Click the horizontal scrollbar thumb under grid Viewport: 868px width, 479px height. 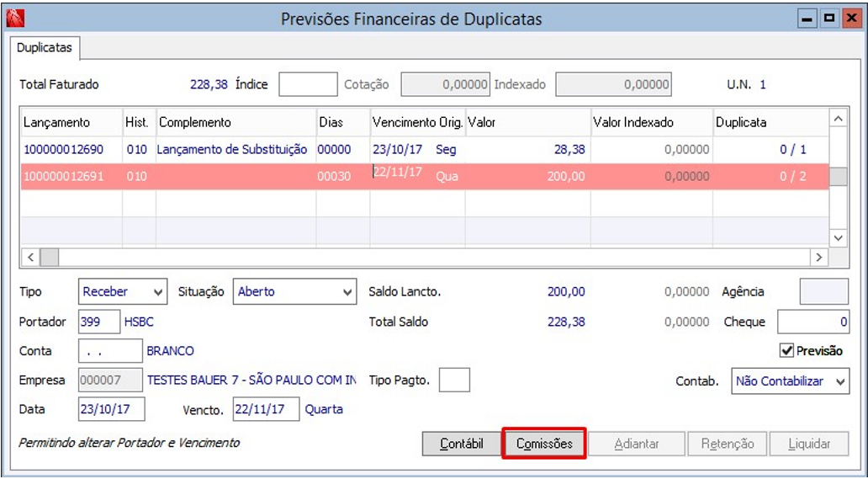pos(50,258)
